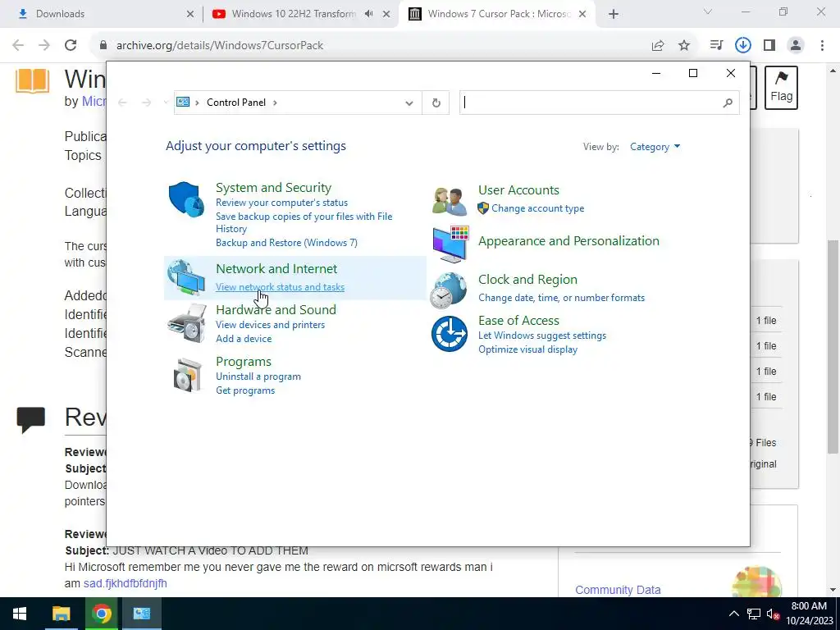
Task: Click the Chrome address bar URL
Action: coord(220,46)
